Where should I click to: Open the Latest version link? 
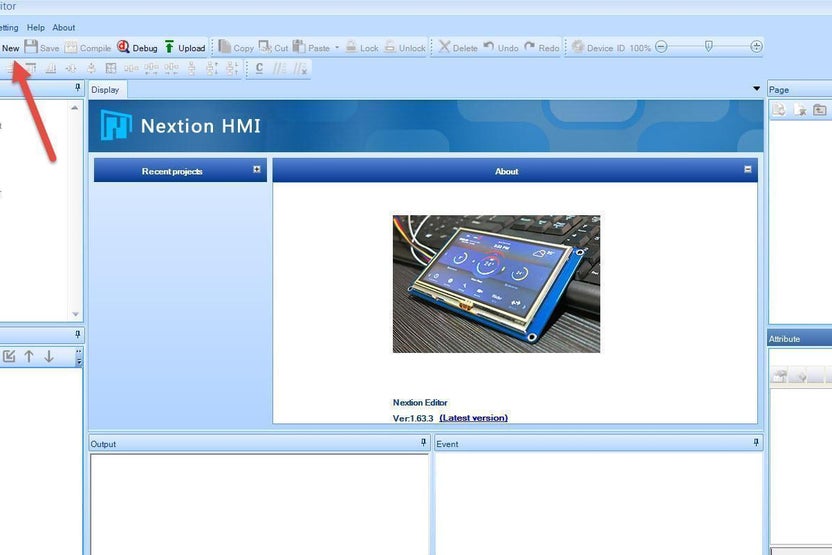pos(473,418)
